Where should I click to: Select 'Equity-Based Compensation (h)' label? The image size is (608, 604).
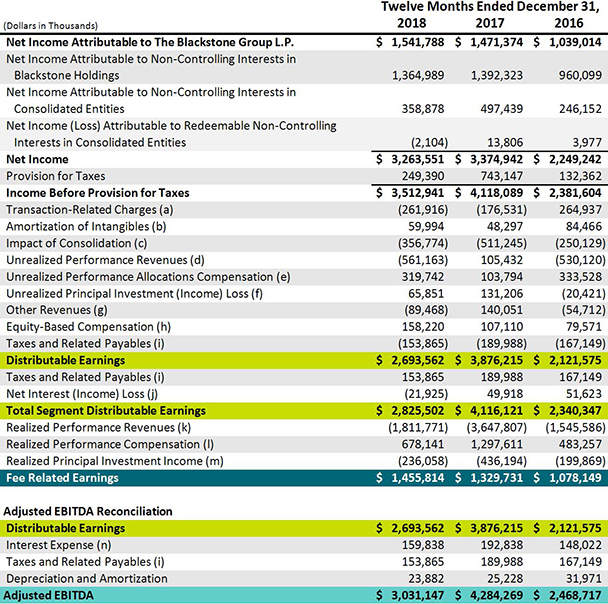coord(88,327)
